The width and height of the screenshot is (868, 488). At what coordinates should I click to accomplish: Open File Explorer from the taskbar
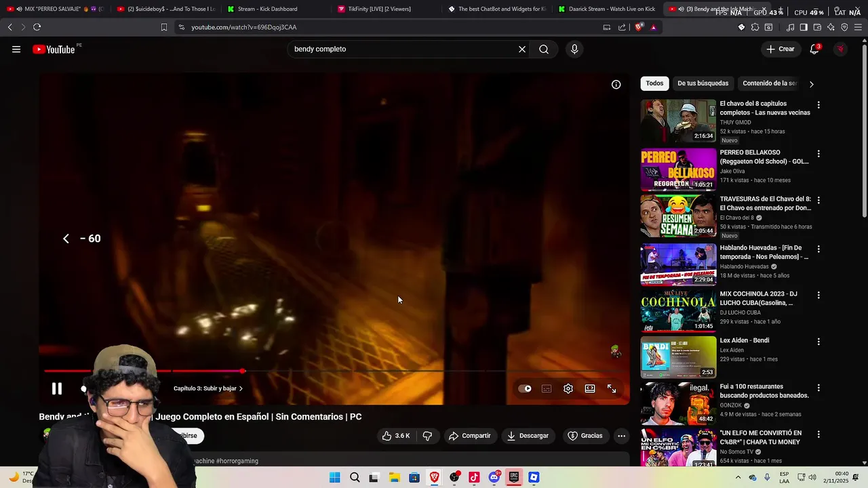pyautogui.click(x=394, y=477)
